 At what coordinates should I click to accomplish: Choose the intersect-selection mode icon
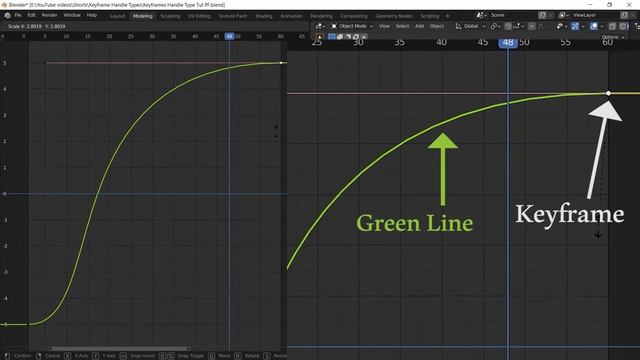coord(363,37)
